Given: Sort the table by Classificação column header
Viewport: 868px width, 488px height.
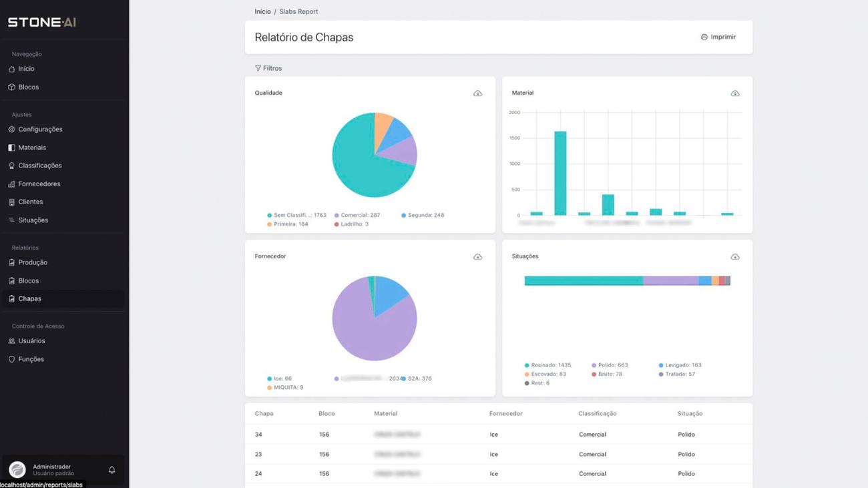Looking at the screenshot, I should [x=598, y=414].
